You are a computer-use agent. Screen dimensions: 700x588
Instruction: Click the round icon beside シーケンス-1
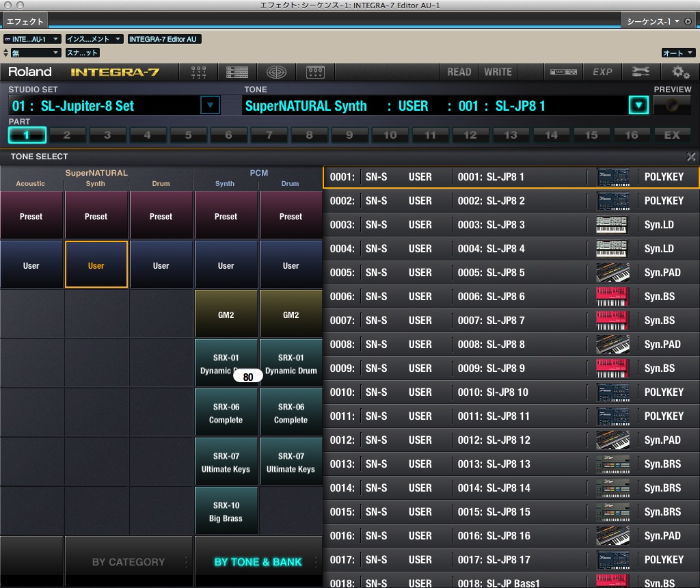click(688, 21)
